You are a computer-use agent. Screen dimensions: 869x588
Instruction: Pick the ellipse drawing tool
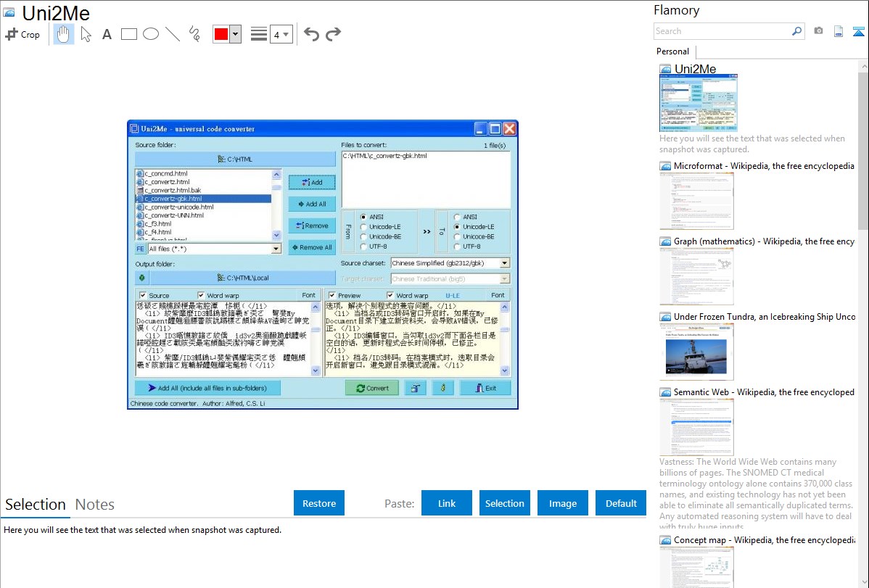tap(151, 34)
